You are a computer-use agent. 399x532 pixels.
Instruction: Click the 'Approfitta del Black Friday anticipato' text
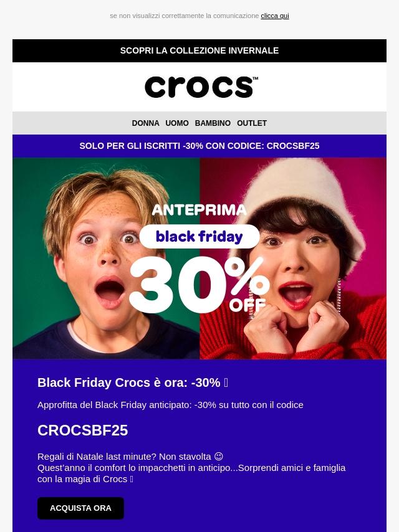(170, 405)
